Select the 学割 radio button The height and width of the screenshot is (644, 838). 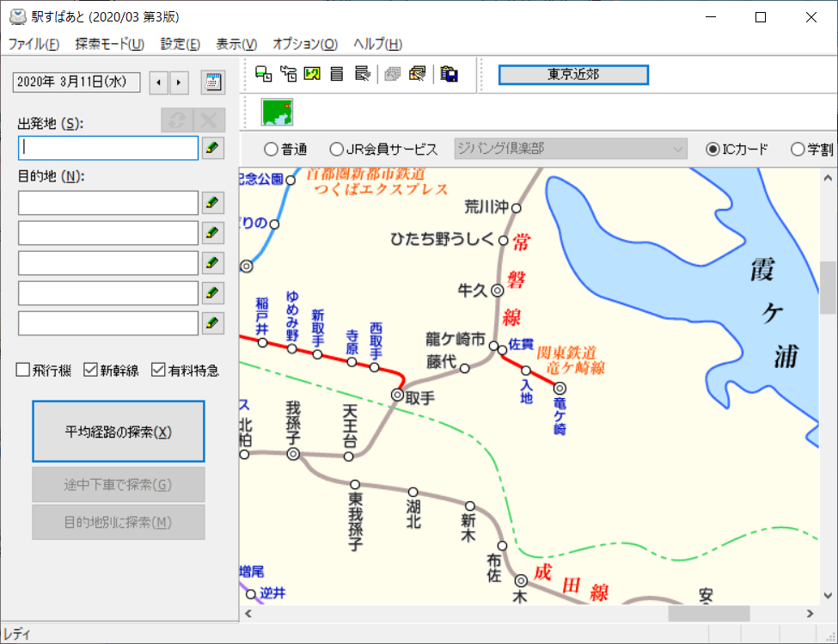[x=798, y=149]
